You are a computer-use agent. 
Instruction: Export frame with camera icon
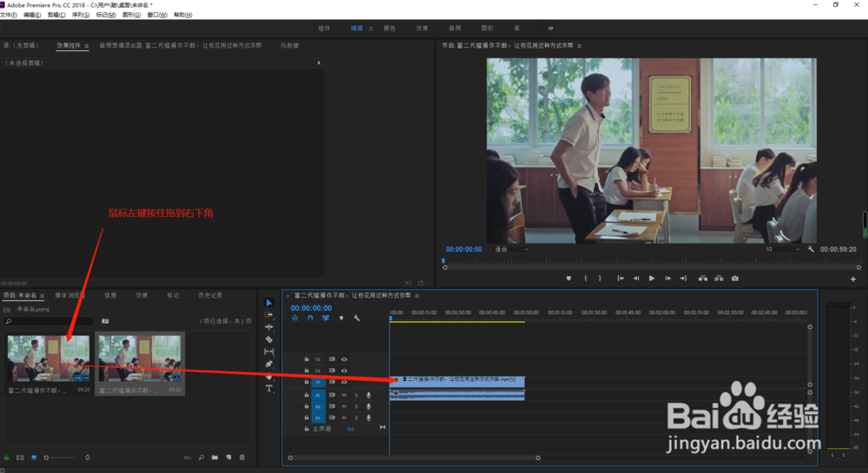tap(735, 279)
